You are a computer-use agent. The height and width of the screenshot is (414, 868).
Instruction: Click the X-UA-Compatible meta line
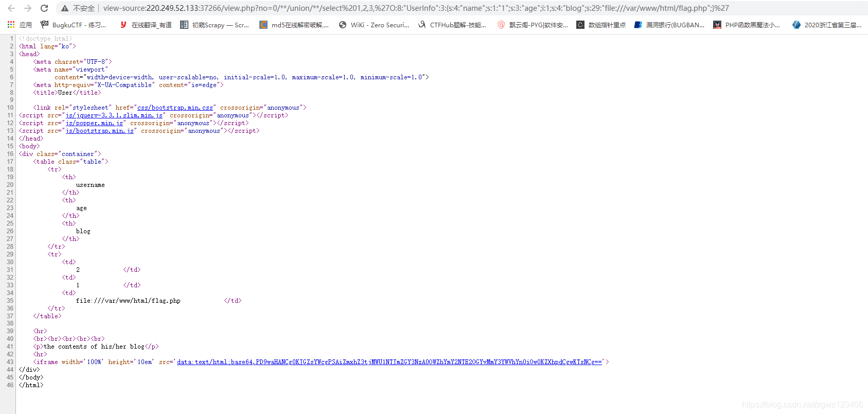(129, 85)
